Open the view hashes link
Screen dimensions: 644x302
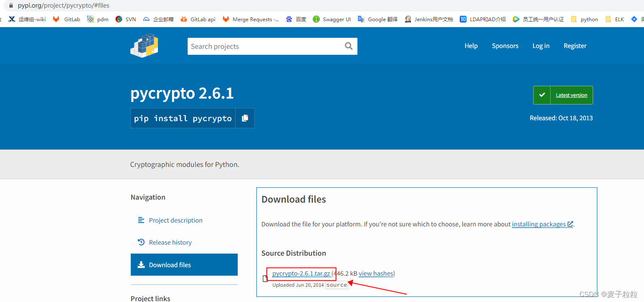(x=376, y=273)
